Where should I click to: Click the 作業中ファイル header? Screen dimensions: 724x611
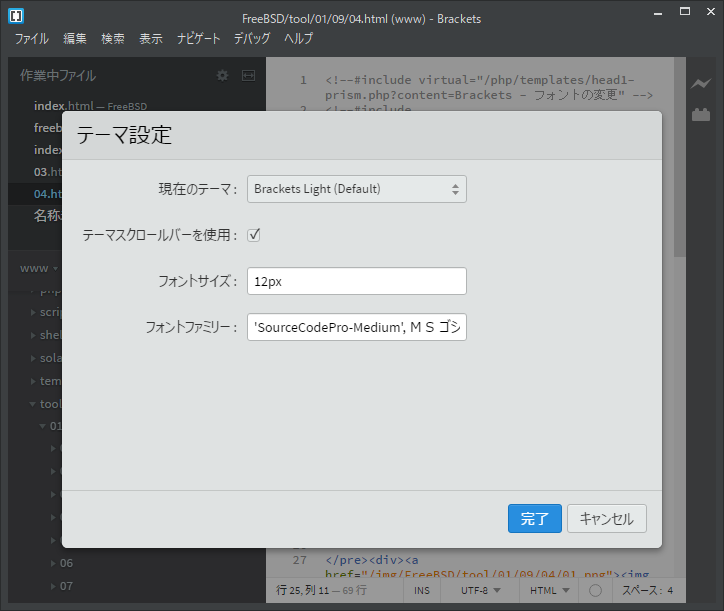[x=58, y=75]
